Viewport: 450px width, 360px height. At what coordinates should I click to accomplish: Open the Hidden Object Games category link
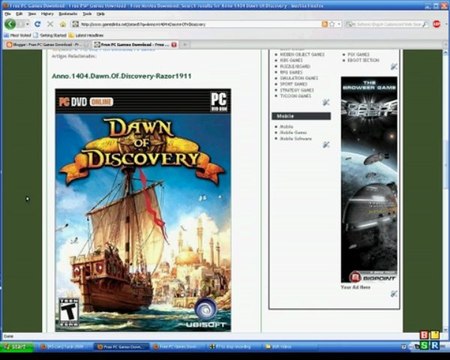(302, 54)
